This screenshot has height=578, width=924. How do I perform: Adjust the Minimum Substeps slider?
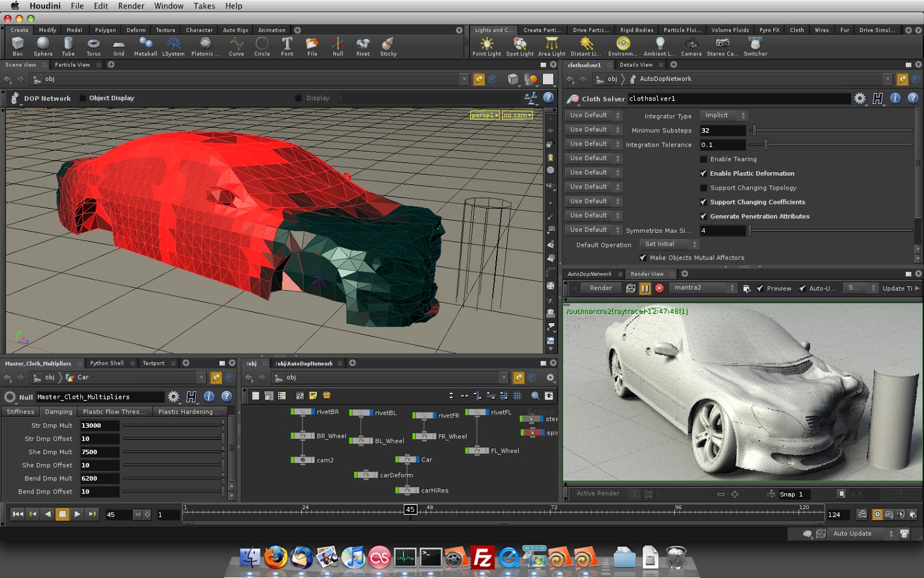pos(754,131)
